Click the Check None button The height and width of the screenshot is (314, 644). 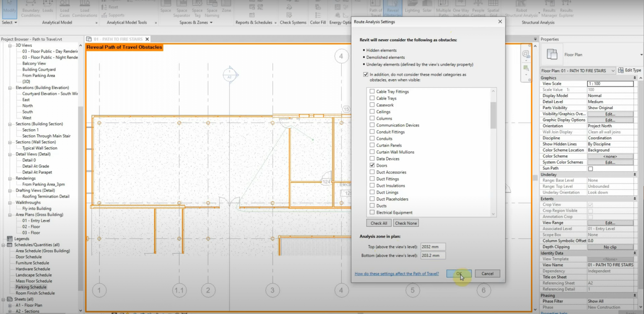tap(405, 223)
